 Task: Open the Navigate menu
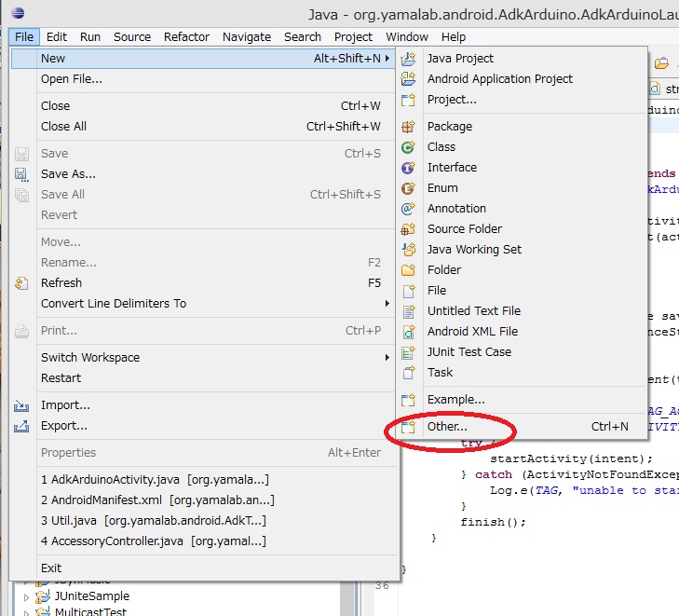[x=248, y=37]
